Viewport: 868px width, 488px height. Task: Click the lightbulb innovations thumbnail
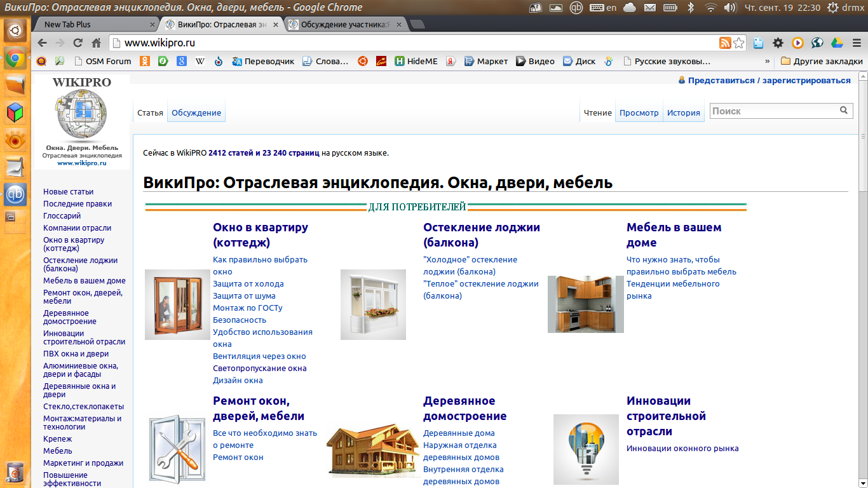[586, 449]
